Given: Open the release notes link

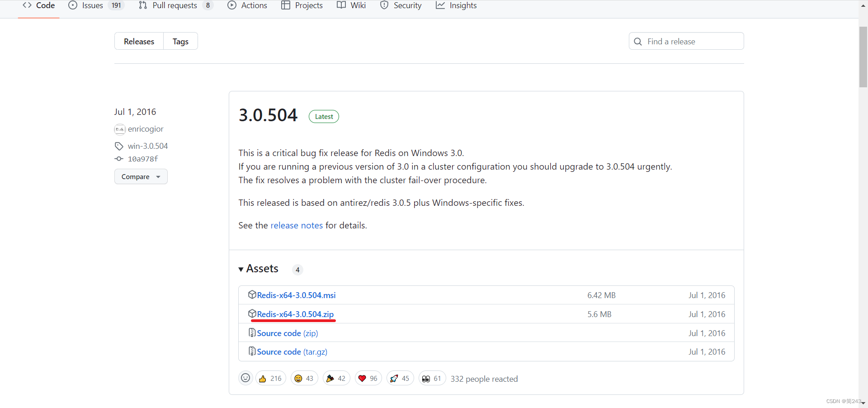Looking at the screenshot, I should 297,225.
